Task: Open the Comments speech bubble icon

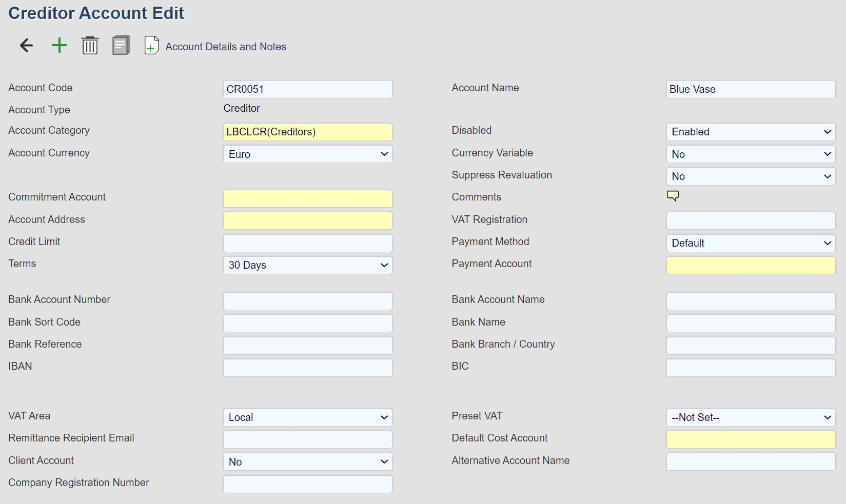Action: [x=673, y=196]
